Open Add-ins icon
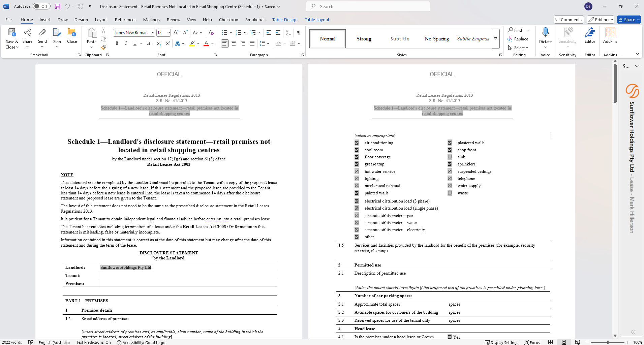Viewport: 644px width, 345px height. coord(610,33)
